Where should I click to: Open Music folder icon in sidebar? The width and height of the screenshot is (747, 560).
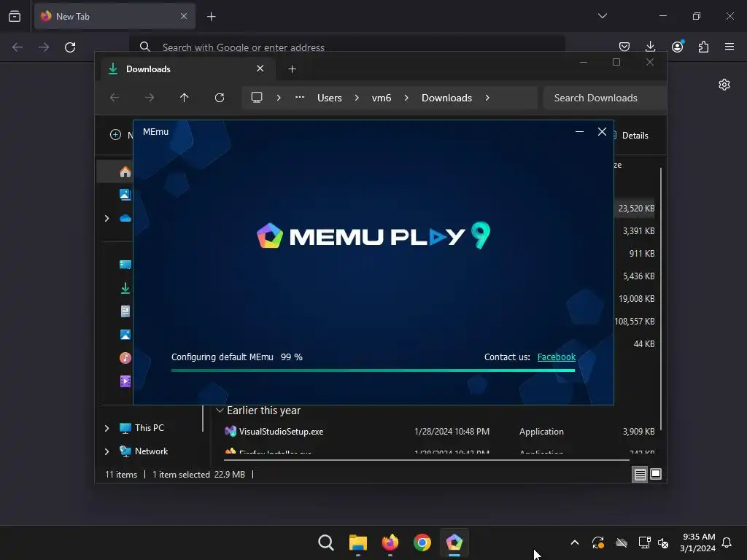click(x=125, y=358)
